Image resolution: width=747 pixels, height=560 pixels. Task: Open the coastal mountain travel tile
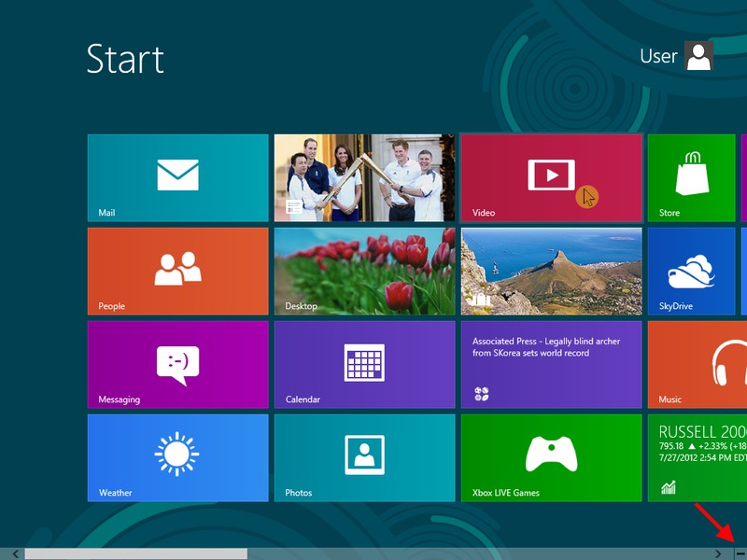point(551,271)
